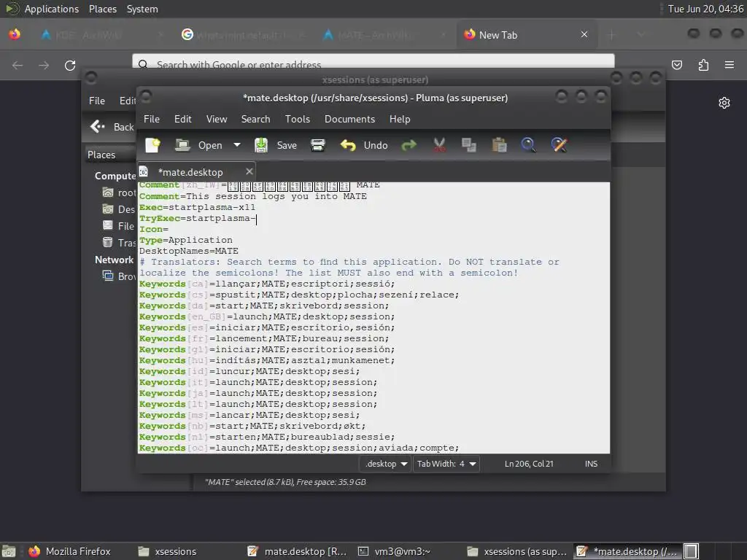This screenshot has width=747, height=560.
Task: Click the Find and Replace icon
Action: pos(559,145)
